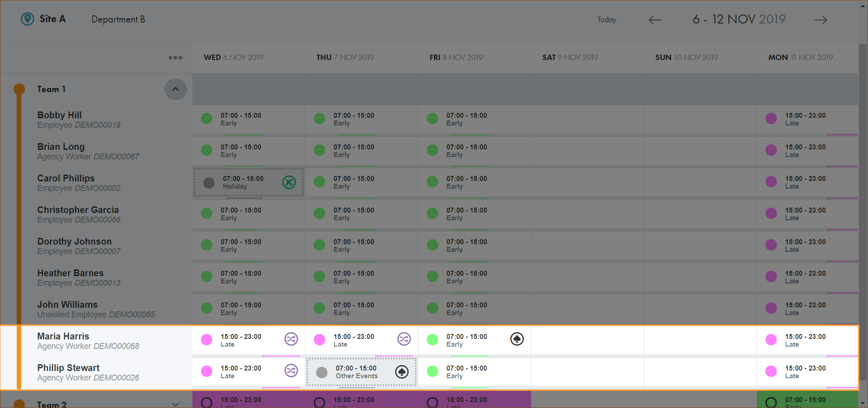Click the shuffle icon on Maria Harris's Wednesday shift

click(291, 339)
